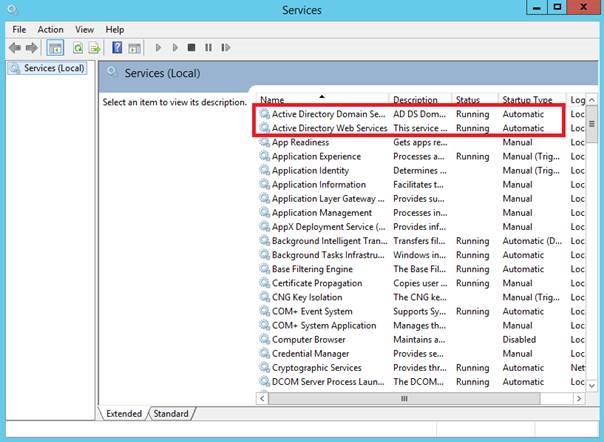Image resolution: width=604 pixels, height=442 pixels.
Task: Click Automatic (D... startup type of Background Intelligent Transfer
Action: point(532,240)
